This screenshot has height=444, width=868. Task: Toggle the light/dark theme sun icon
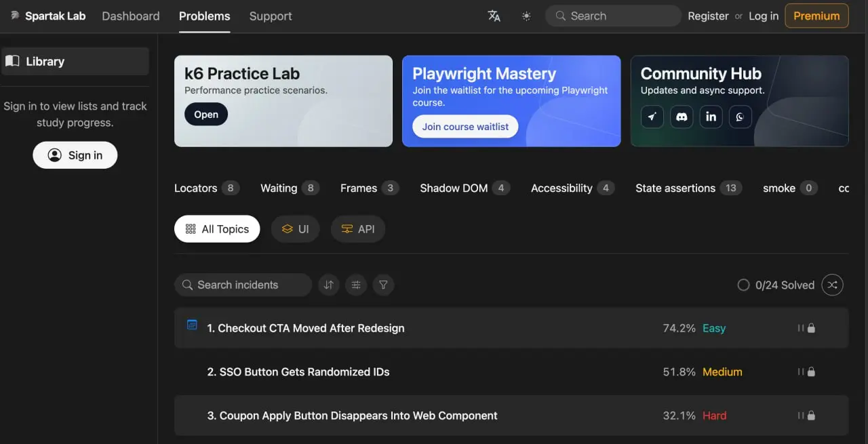point(526,16)
